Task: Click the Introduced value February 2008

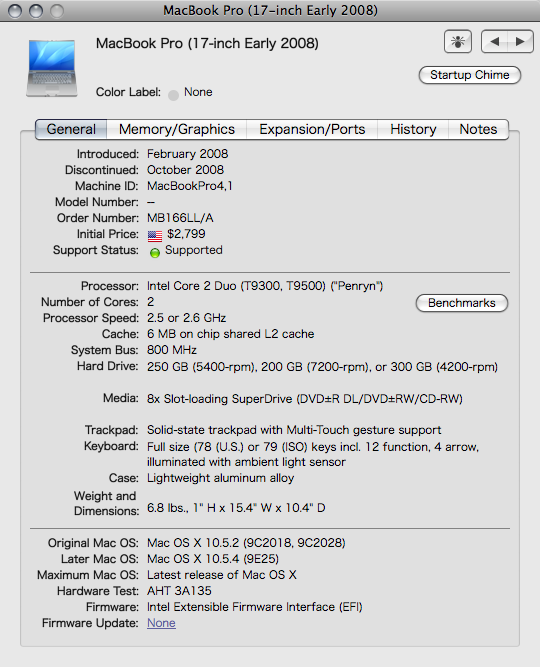Action: [187, 154]
